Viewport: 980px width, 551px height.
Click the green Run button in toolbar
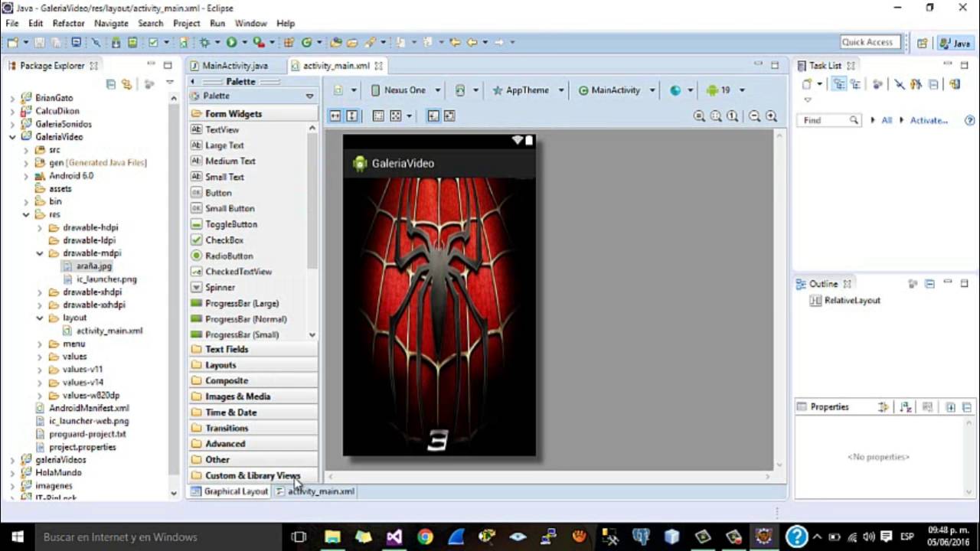pyautogui.click(x=231, y=42)
